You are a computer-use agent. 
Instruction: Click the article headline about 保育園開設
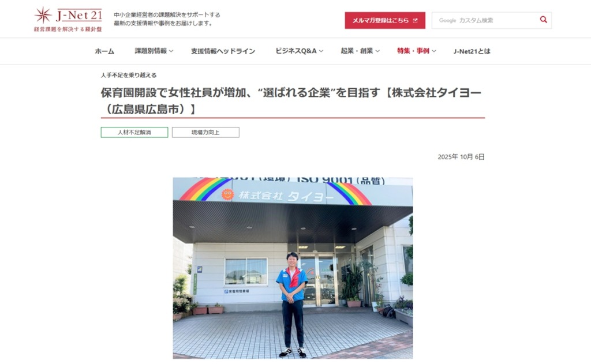(291, 100)
